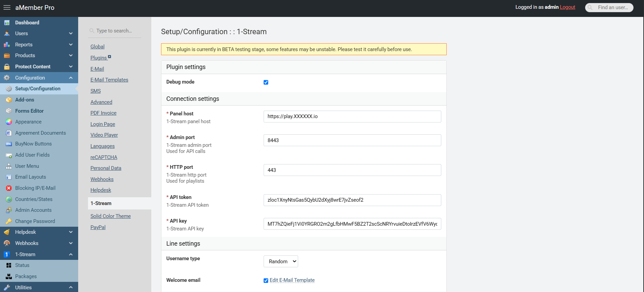
Task: Click the Email Layouts icon
Action: click(9, 177)
